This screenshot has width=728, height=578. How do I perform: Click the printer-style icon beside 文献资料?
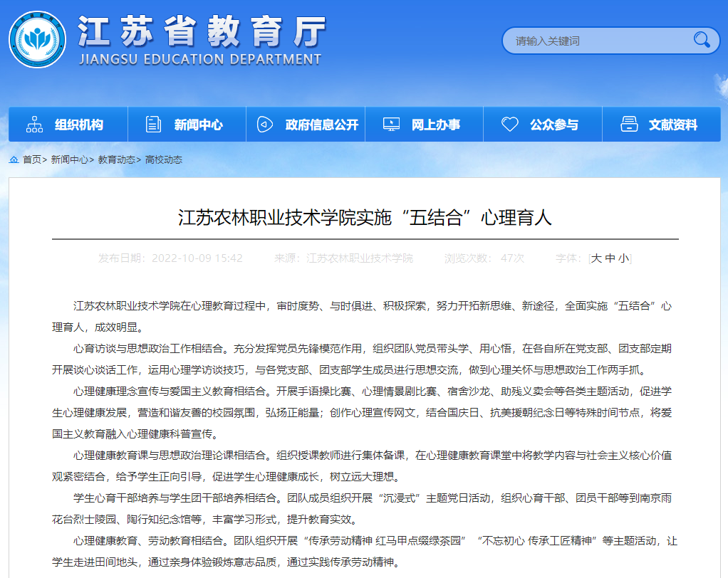pyautogui.click(x=629, y=125)
